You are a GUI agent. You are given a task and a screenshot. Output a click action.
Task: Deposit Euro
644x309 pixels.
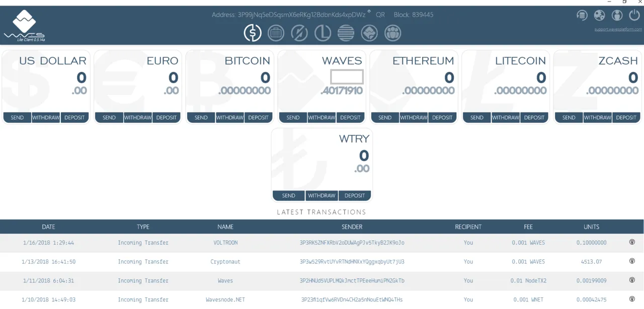(167, 118)
